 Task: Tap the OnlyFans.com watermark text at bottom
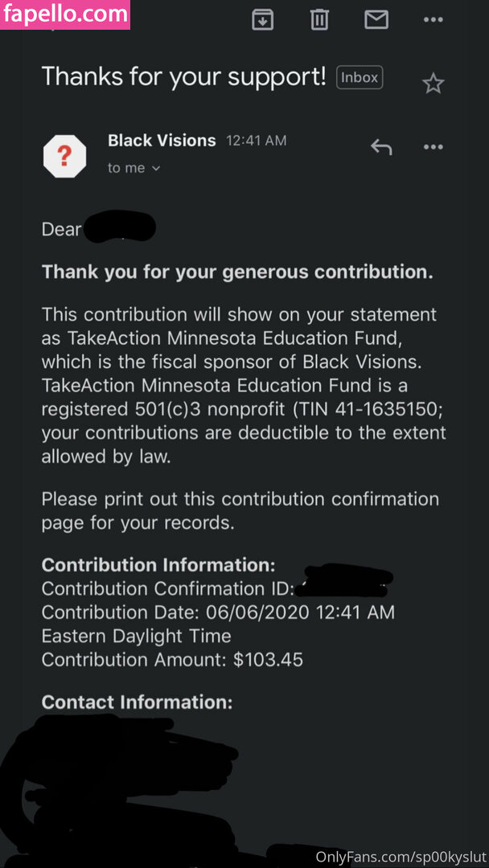click(401, 855)
